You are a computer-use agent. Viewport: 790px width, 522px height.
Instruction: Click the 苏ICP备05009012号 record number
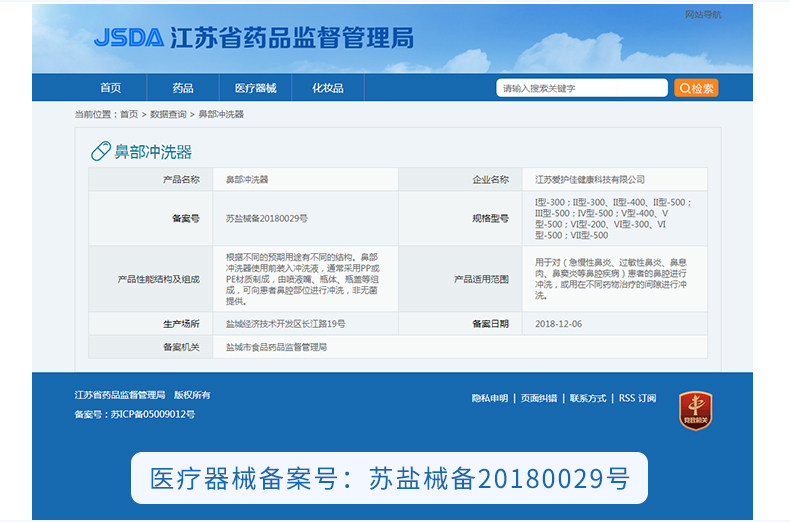click(153, 414)
